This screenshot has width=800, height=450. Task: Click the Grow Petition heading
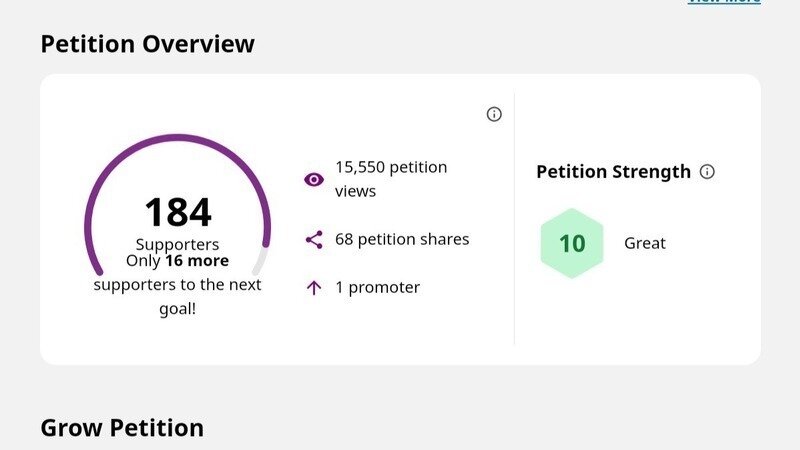[122, 428]
